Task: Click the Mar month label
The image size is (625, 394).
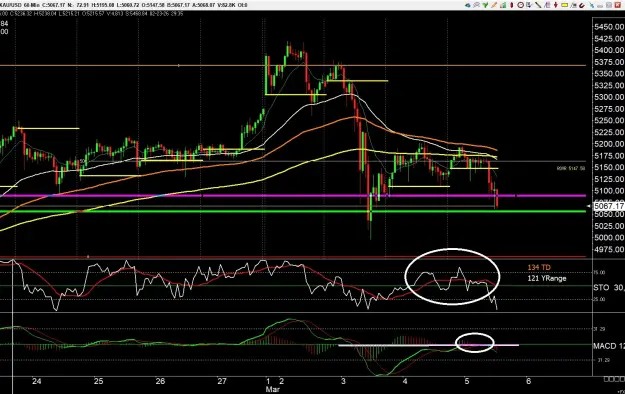Action: 273,389
